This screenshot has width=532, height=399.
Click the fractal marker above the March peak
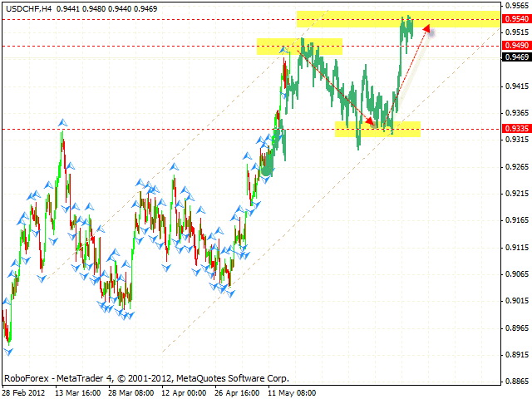[62, 123]
